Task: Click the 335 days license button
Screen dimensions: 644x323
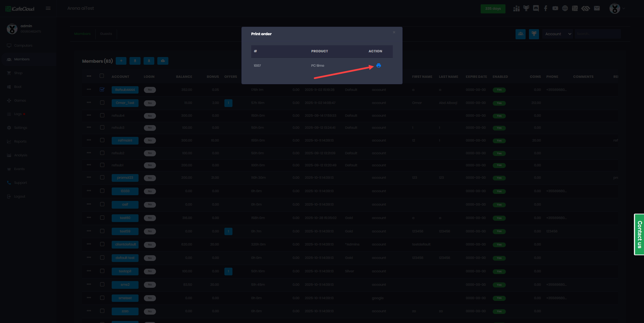Action: pyautogui.click(x=493, y=9)
